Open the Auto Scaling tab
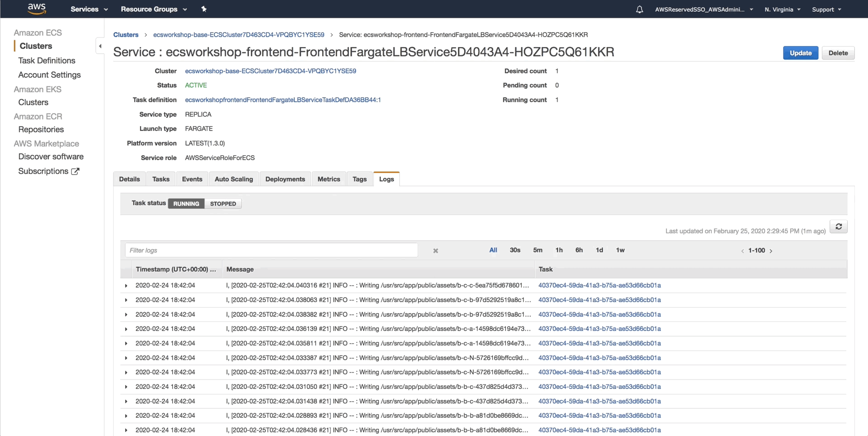This screenshot has height=436, width=868. pos(234,179)
